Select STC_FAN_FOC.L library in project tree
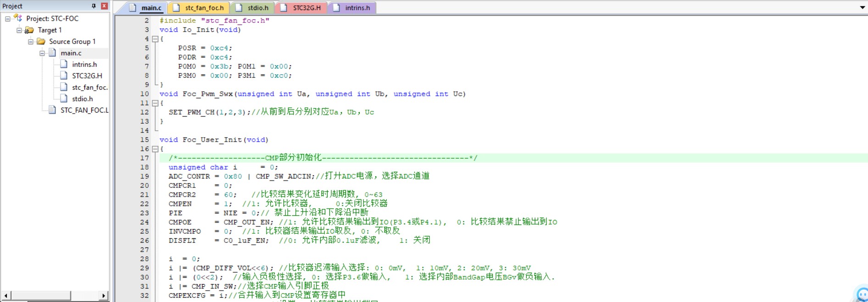The height and width of the screenshot is (302, 868). [84, 110]
